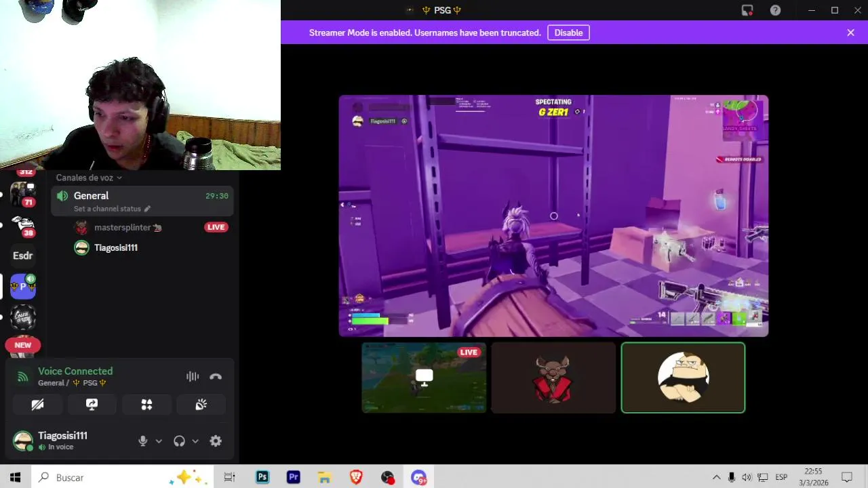This screenshot has width=868, height=488.
Task: Click the In voice status text
Action: 60,447
